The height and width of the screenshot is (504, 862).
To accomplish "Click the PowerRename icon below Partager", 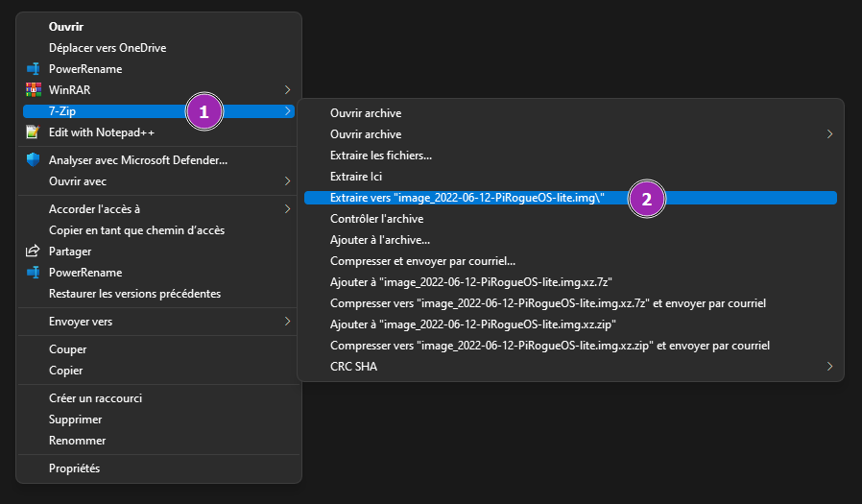I will coord(34,273).
